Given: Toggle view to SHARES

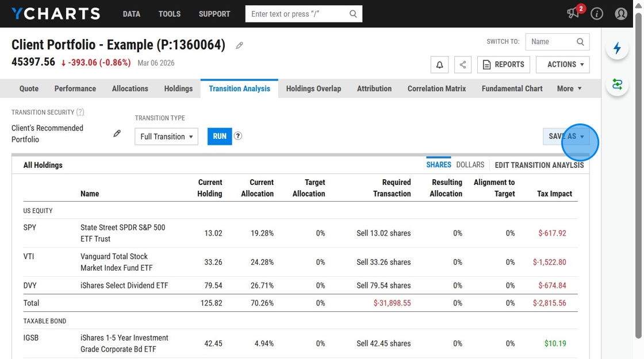Looking at the screenshot, I should 439,164.
